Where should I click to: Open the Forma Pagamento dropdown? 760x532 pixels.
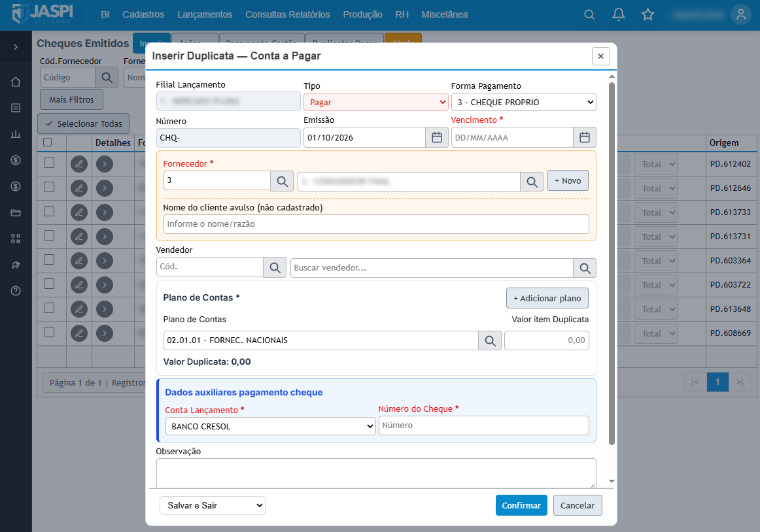point(523,102)
